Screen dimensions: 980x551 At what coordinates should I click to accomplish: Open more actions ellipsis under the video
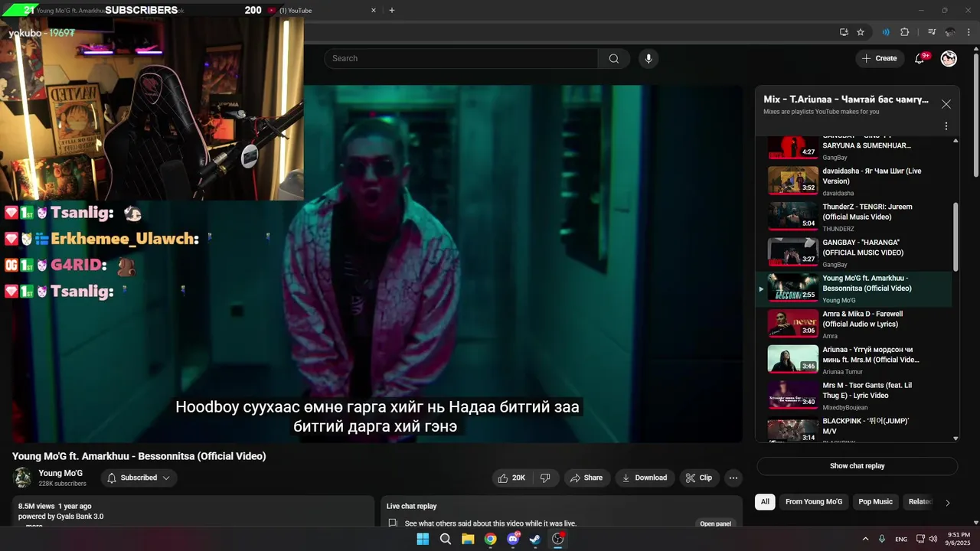click(x=733, y=478)
